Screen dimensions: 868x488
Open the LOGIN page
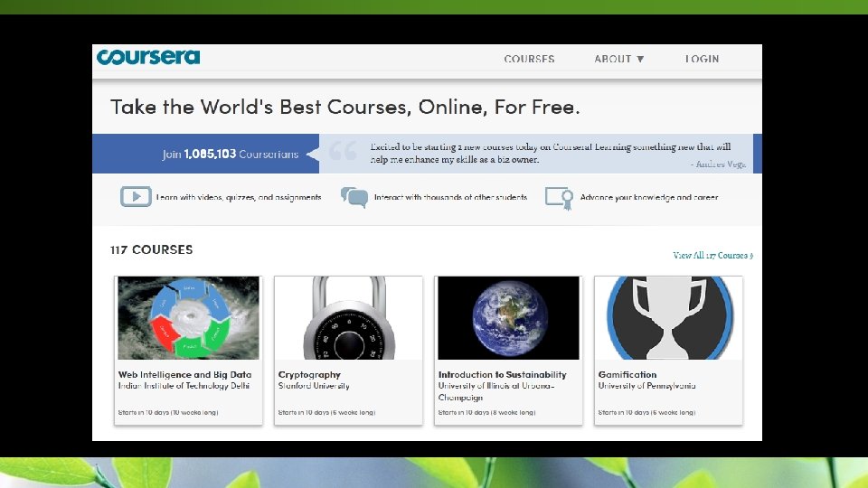[702, 59]
